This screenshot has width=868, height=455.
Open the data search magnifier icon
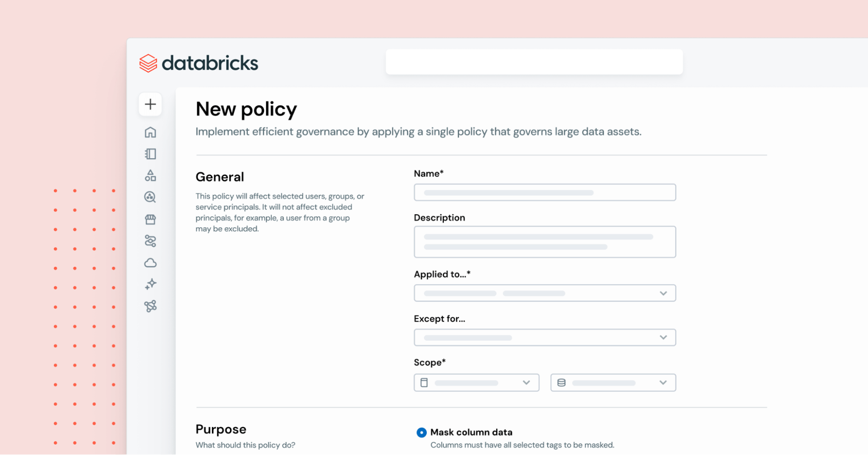point(150,197)
